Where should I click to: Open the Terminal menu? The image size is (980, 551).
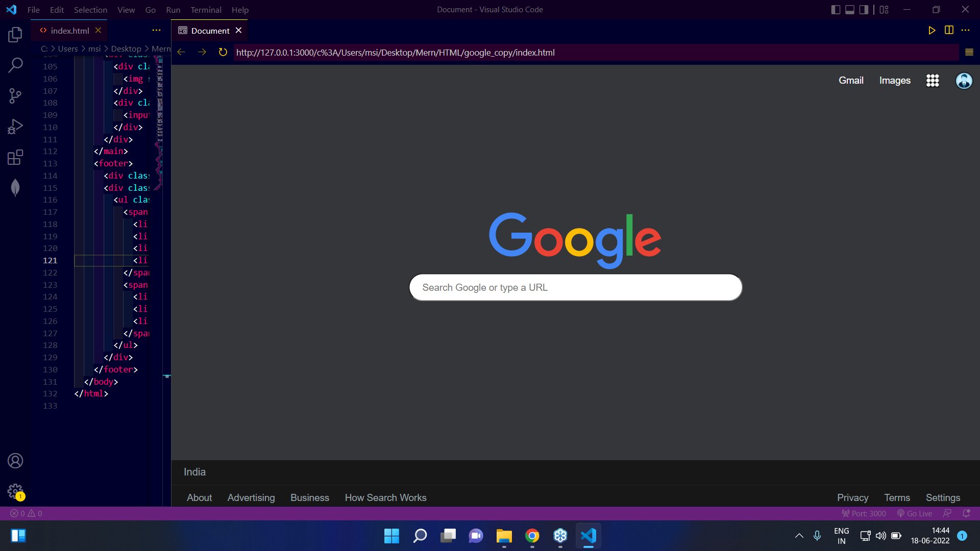click(x=206, y=10)
